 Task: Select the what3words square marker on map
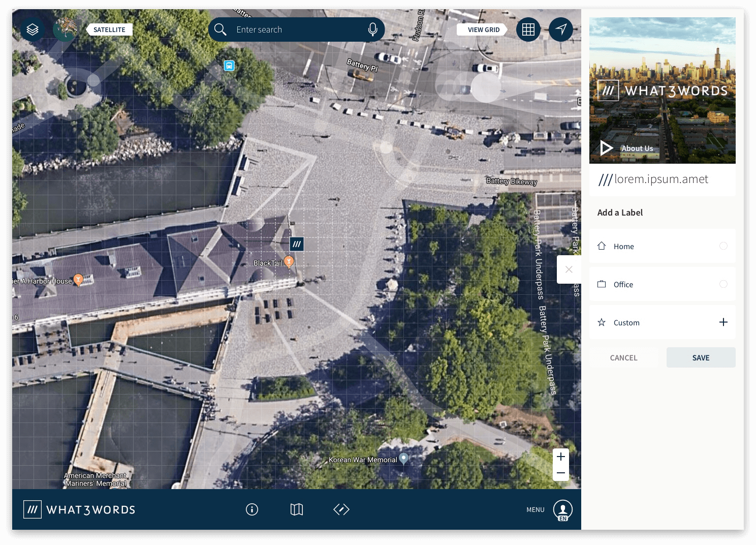pyautogui.click(x=297, y=244)
